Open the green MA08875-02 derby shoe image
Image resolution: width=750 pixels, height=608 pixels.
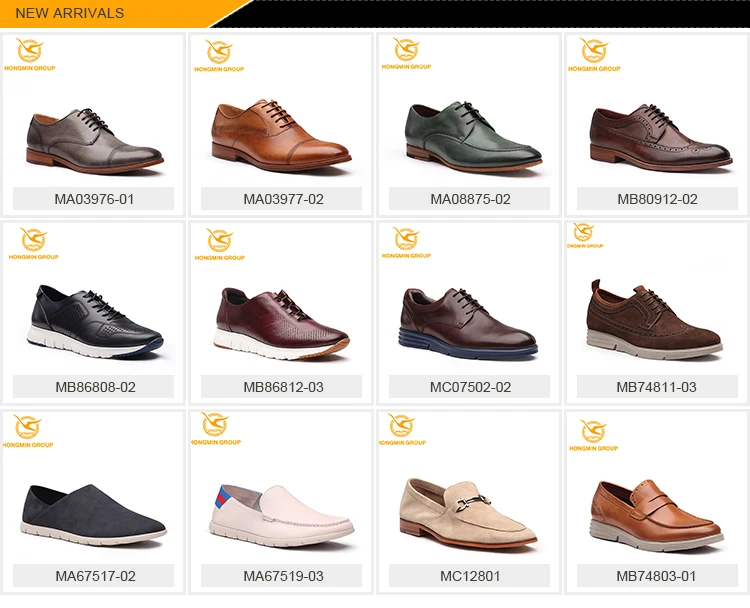474,136
